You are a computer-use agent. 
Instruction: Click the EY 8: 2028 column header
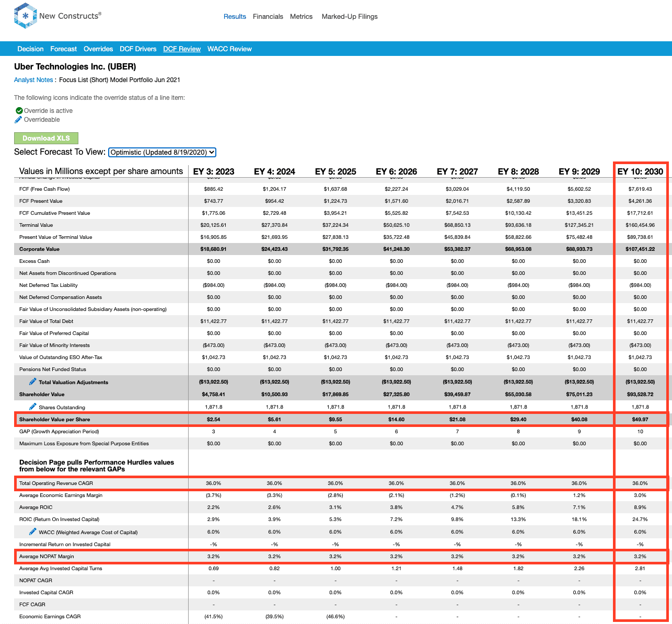518,171
